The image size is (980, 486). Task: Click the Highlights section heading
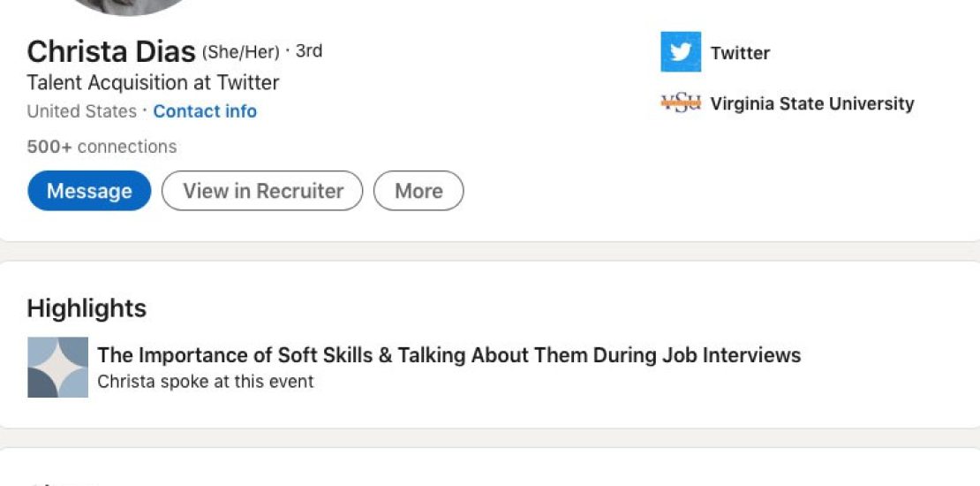pyautogui.click(x=87, y=308)
